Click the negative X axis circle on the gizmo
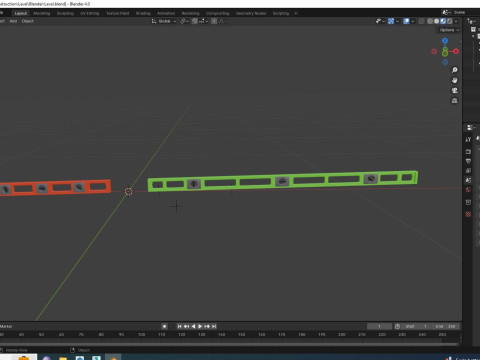 click(x=434, y=51)
